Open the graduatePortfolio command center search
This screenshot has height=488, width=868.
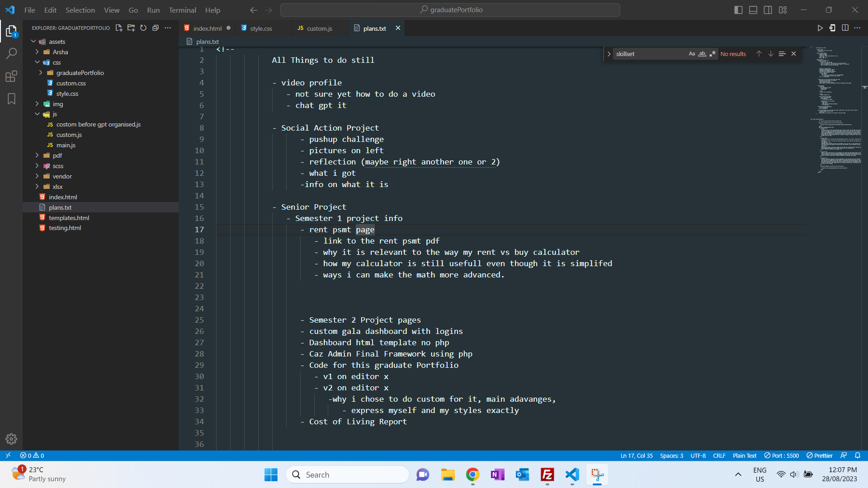[x=450, y=10]
